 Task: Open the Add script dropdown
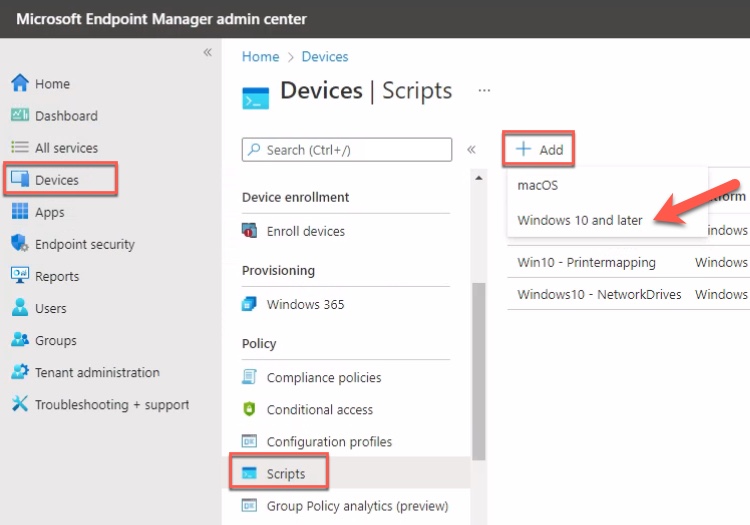tap(539, 149)
